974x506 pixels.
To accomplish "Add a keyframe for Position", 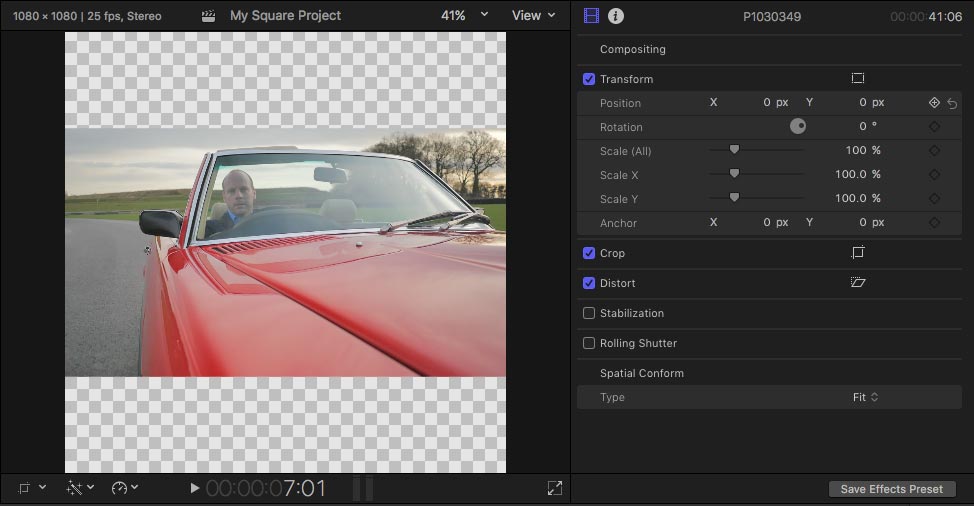I will pyautogui.click(x=934, y=103).
